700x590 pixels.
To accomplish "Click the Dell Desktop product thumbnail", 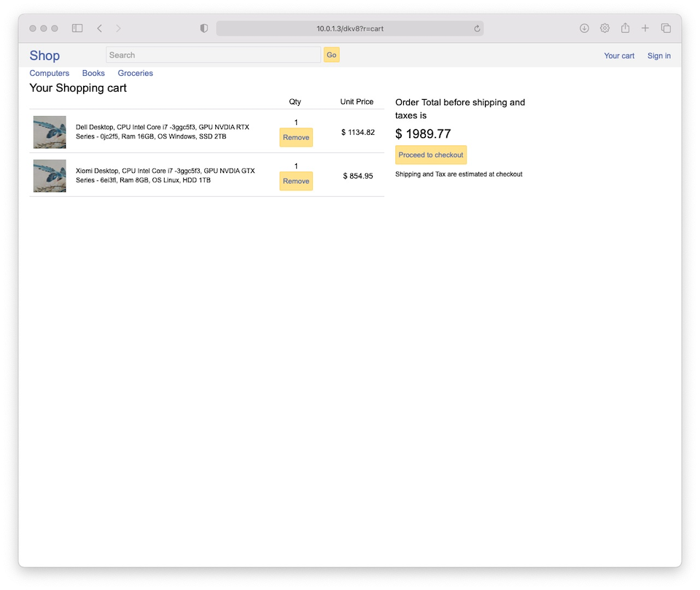I will tap(50, 132).
